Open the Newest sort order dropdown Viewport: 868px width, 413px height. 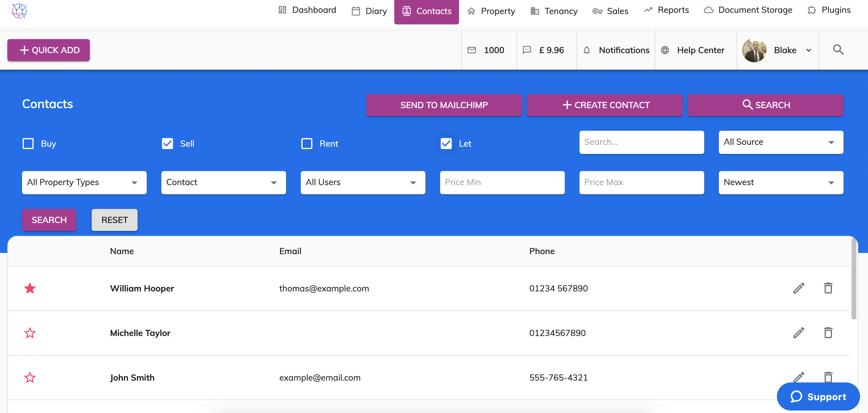click(x=781, y=182)
